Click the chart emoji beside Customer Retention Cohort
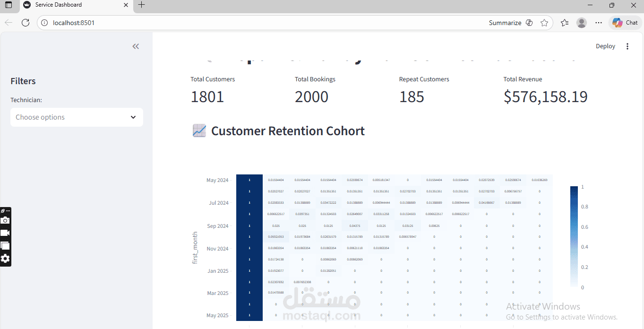Screen dimensions: 644x329 199,131
